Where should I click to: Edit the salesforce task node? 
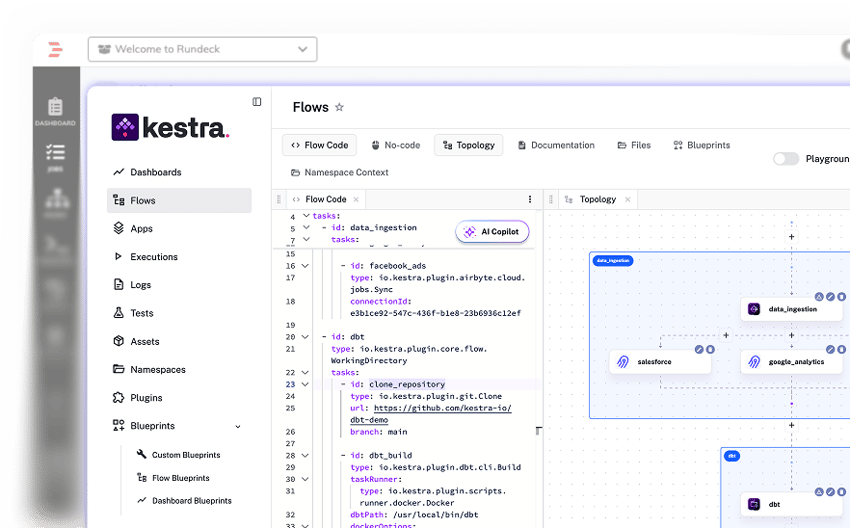pyautogui.click(x=698, y=349)
